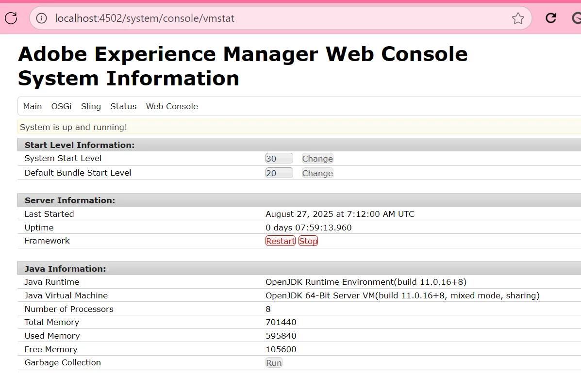Click the 'Last Started' row label
Viewport: 581px width, 392px height.
[x=50, y=214]
